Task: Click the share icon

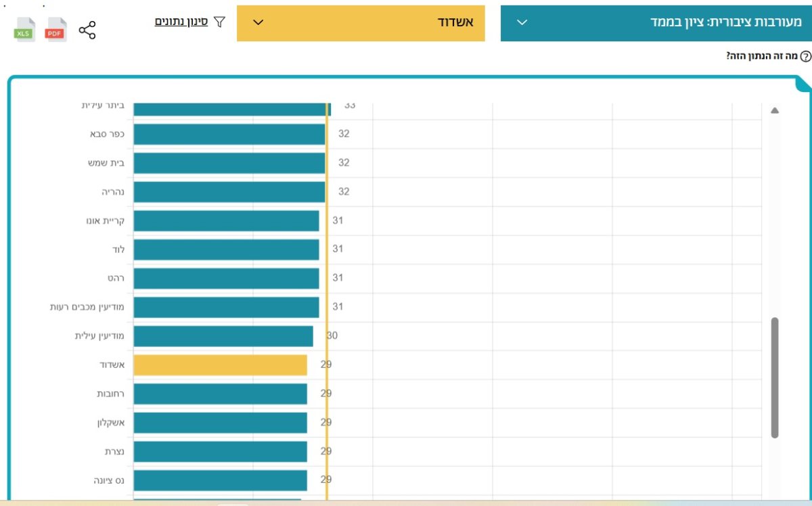Action: tap(87, 30)
